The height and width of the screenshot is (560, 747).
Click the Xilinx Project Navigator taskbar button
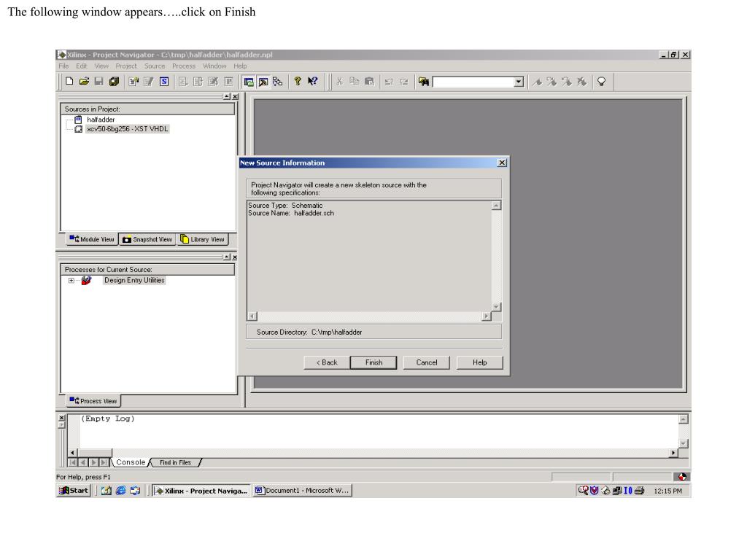[201, 491]
